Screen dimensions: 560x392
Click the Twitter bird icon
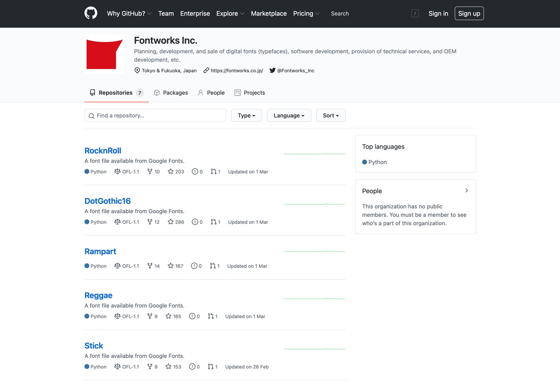(x=272, y=70)
